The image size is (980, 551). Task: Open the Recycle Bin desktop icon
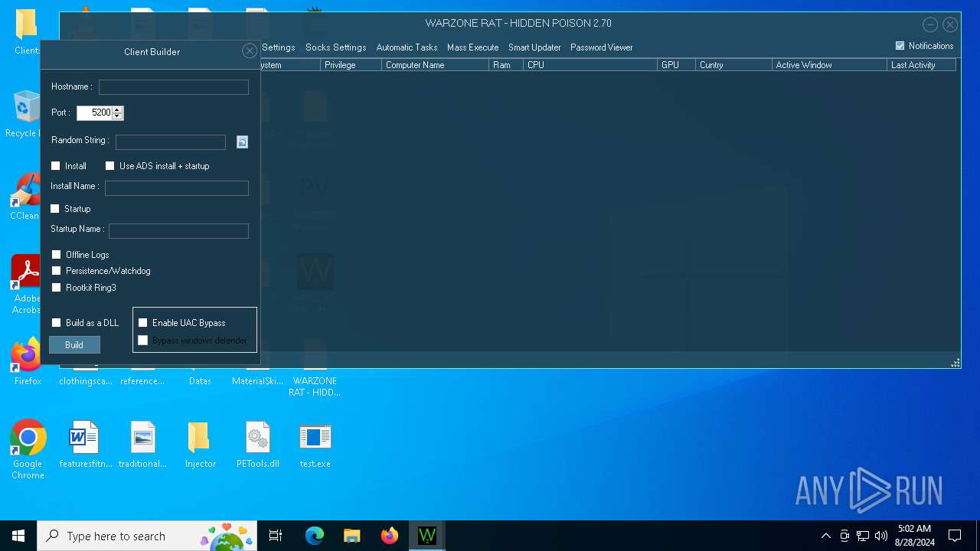(25, 114)
